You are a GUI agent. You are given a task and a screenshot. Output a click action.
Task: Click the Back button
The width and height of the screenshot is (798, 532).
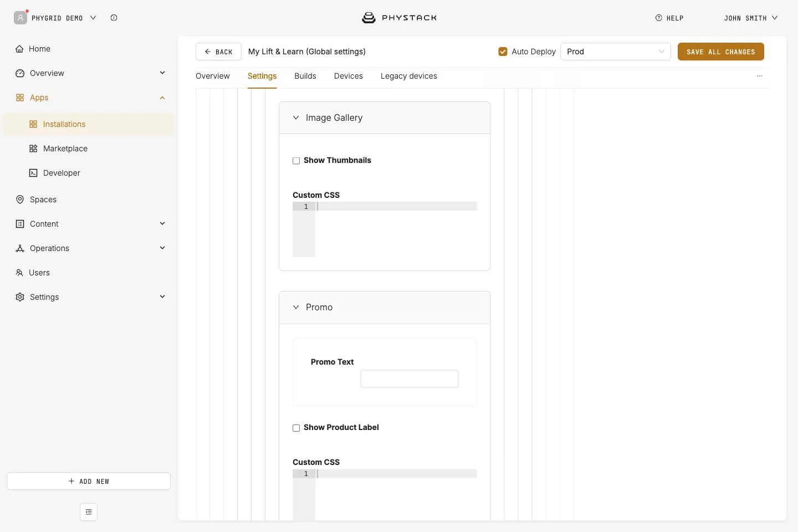218,52
